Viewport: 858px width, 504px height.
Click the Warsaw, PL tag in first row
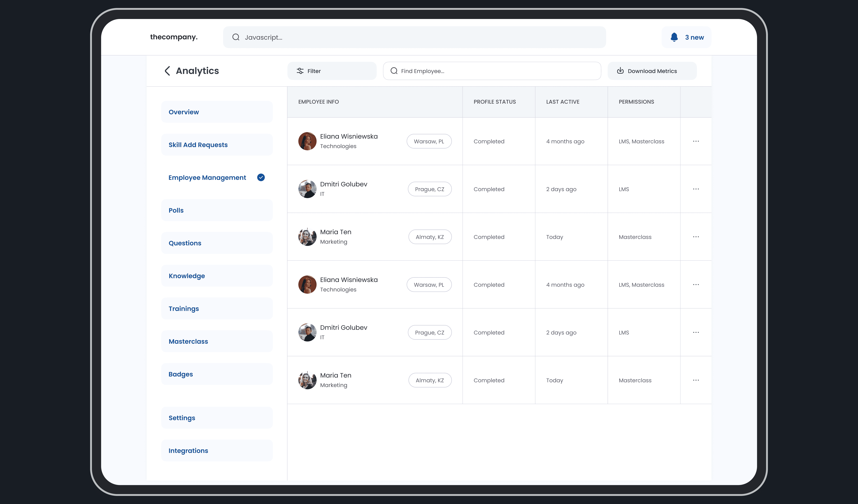(429, 141)
